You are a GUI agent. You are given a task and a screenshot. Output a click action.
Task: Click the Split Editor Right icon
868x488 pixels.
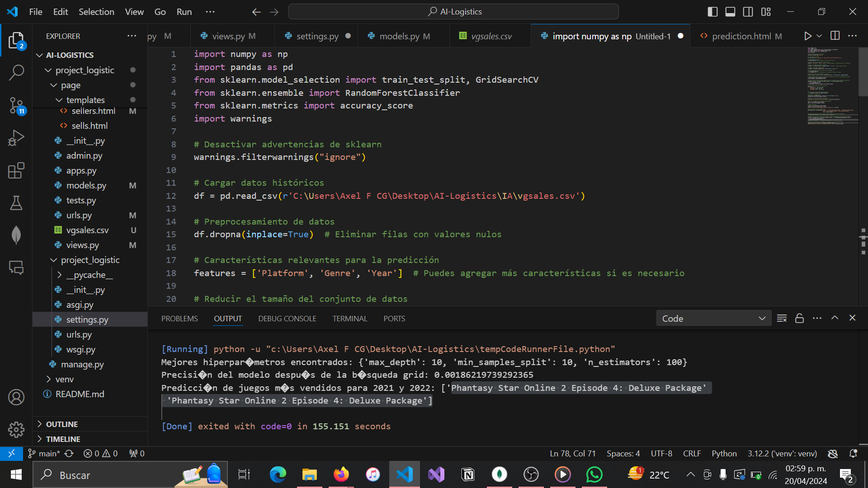click(835, 36)
